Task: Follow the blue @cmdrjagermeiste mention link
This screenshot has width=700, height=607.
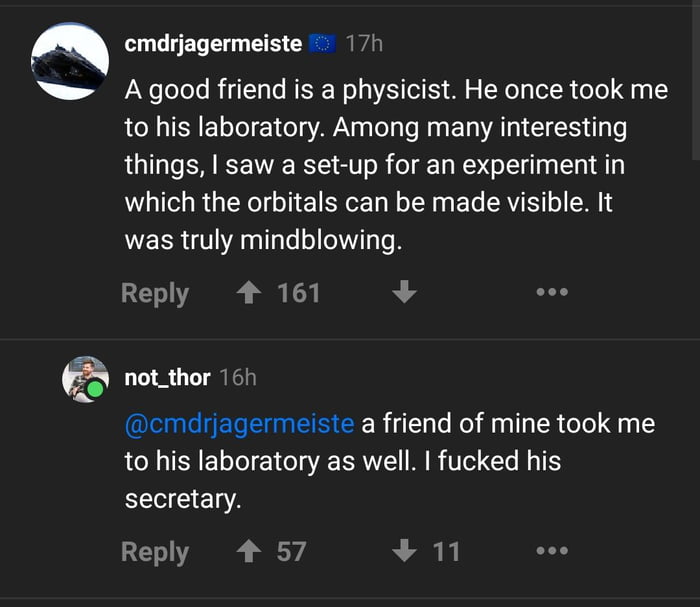Action: click(x=239, y=423)
